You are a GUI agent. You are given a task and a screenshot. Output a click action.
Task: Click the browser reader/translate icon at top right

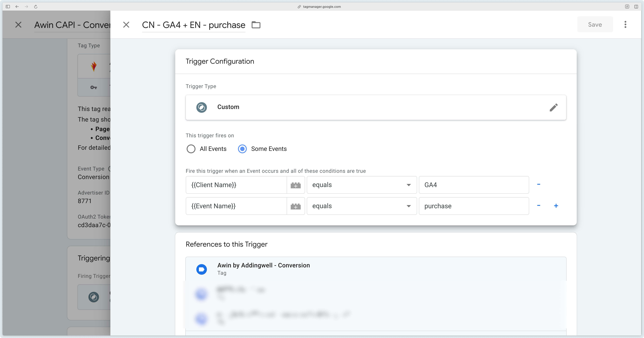(x=627, y=7)
